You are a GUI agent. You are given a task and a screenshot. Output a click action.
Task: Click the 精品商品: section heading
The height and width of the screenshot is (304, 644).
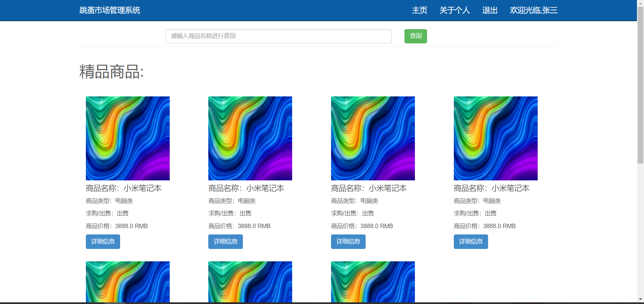112,72
